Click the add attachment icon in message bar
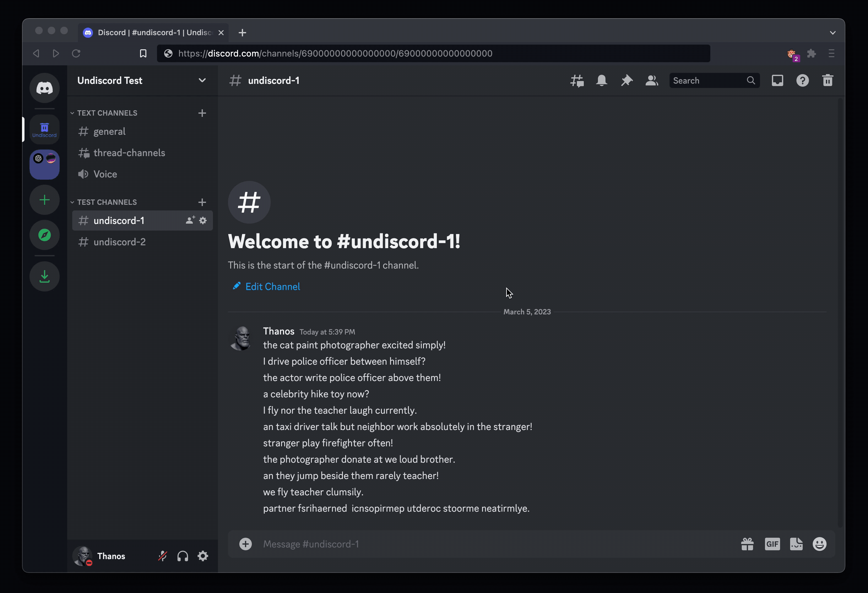Image resolution: width=868 pixels, height=593 pixels. pyautogui.click(x=245, y=544)
